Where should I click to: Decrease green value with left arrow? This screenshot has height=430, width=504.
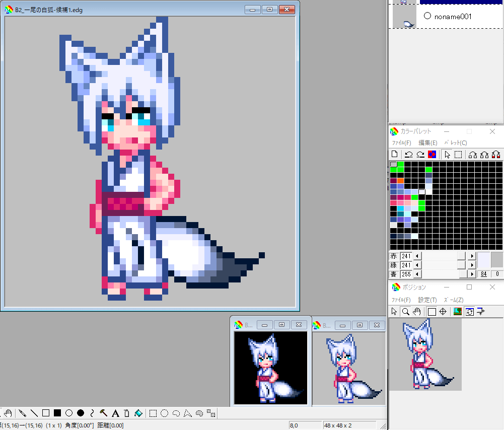[x=417, y=265]
